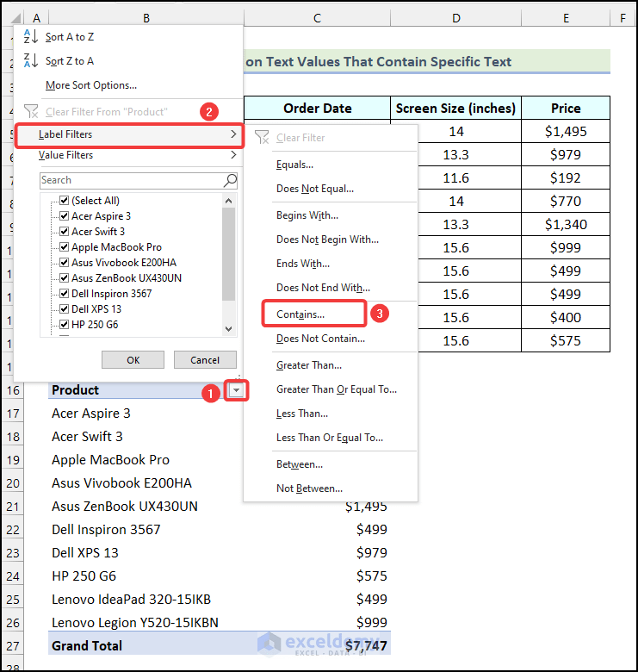
Task: Click the OK button
Action: pyautogui.click(x=133, y=360)
